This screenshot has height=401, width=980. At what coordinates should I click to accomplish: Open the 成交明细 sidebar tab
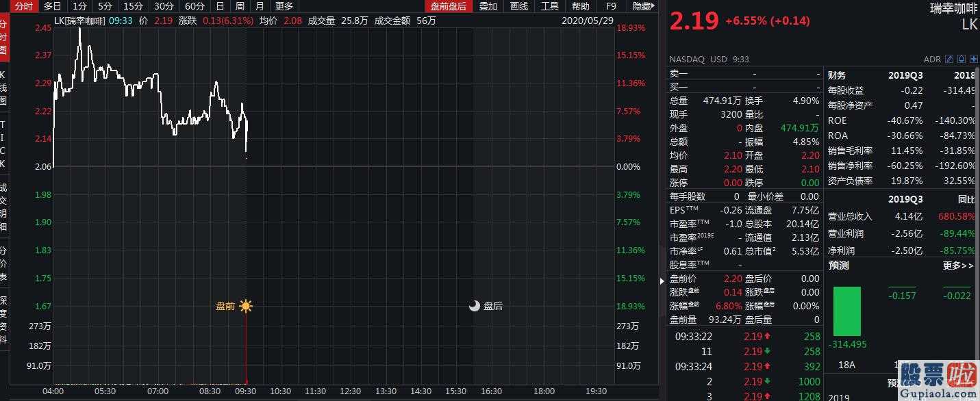coord(4,207)
